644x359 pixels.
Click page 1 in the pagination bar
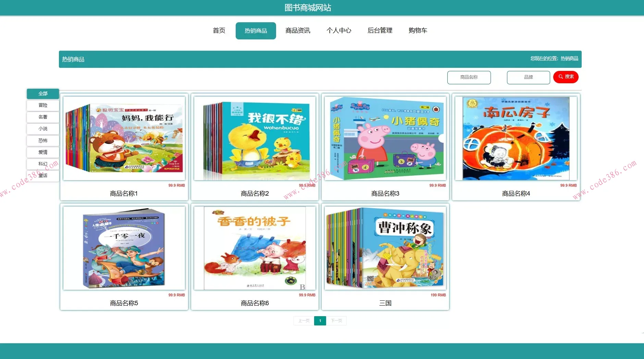click(x=320, y=321)
